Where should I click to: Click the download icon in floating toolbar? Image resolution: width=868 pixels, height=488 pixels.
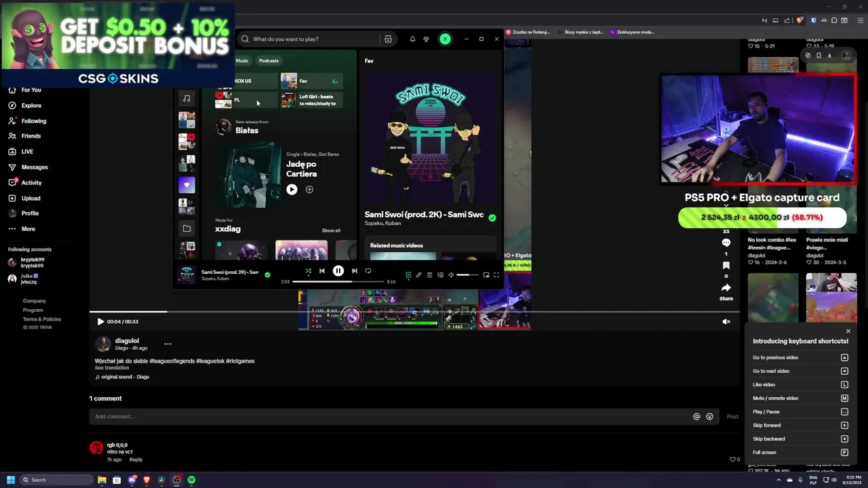click(x=829, y=56)
